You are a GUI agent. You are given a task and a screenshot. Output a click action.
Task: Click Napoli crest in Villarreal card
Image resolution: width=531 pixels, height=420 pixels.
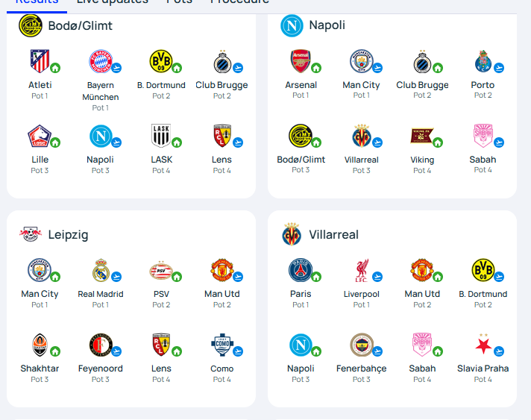[x=301, y=345]
